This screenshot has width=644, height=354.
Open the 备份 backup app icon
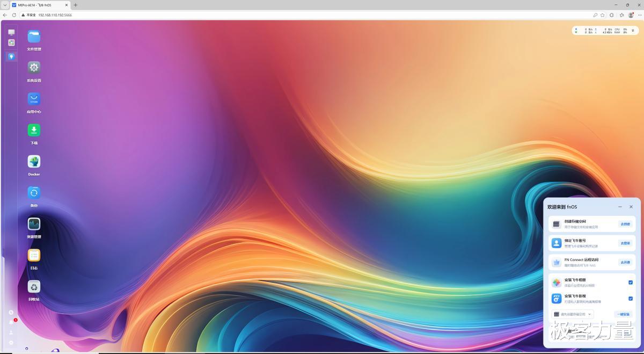point(34,193)
